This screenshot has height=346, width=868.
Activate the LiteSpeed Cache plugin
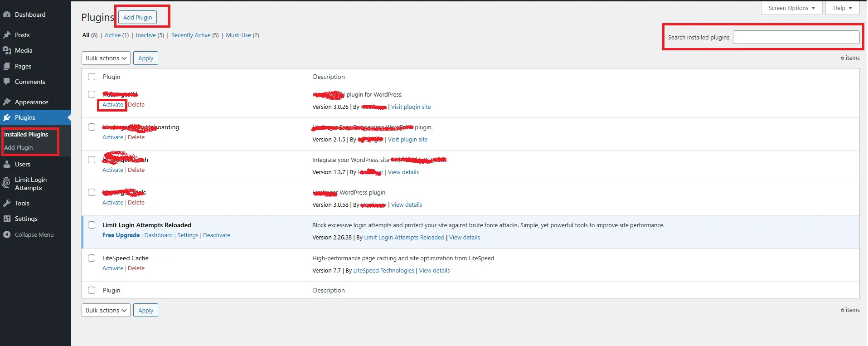point(113,268)
